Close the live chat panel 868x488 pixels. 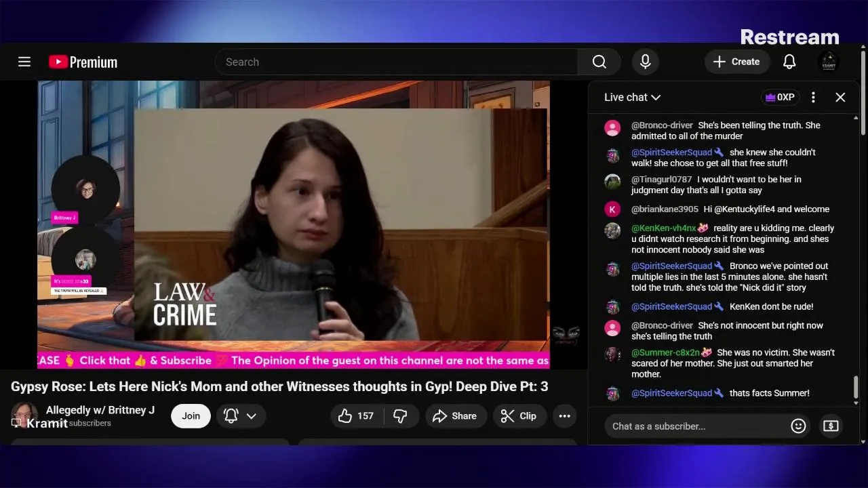pyautogui.click(x=840, y=98)
